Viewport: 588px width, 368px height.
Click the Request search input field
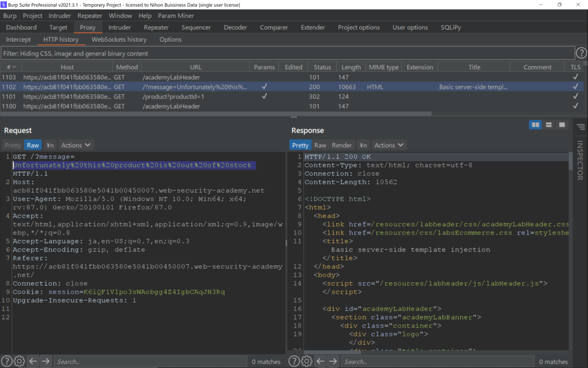(x=150, y=362)
